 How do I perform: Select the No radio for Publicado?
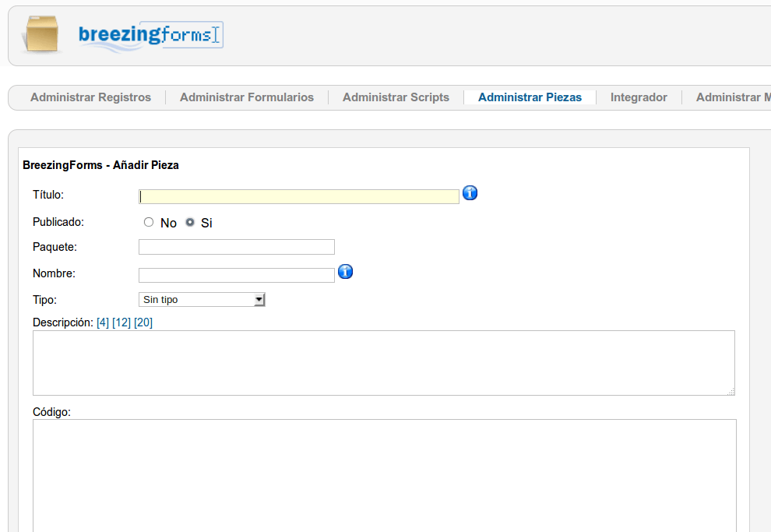pos(149,222)
